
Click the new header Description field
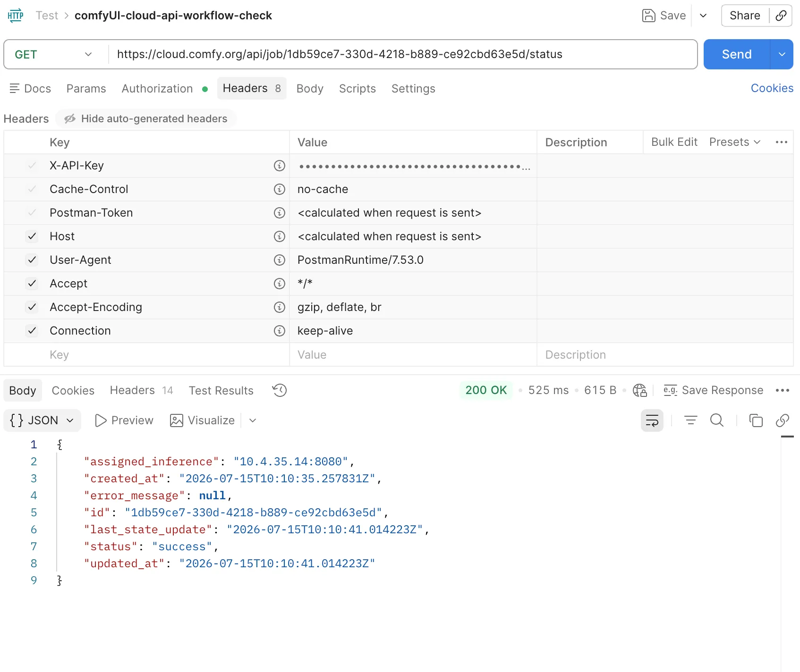point(665,354)
